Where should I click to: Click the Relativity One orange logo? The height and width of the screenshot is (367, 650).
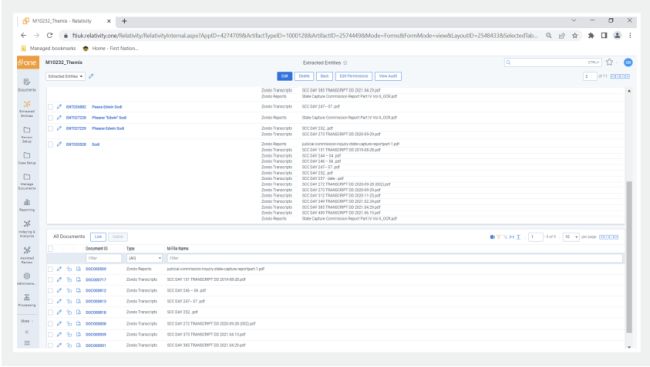click(x=28, y=62)
